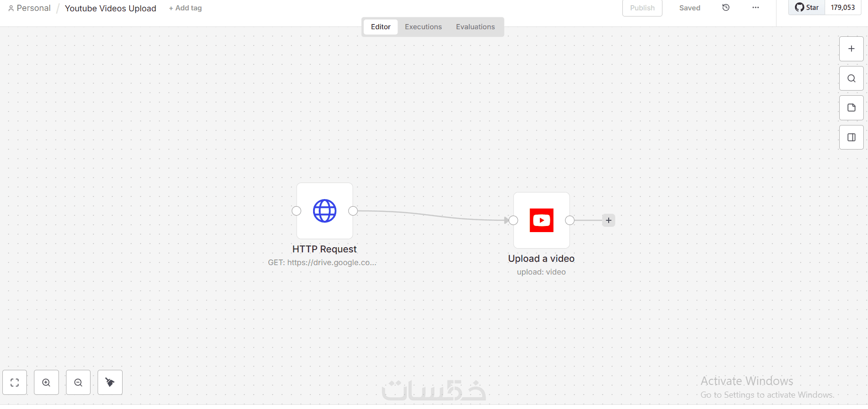Add a sticky note from side panel
868x409 pixels.
(x=851, y=108)
